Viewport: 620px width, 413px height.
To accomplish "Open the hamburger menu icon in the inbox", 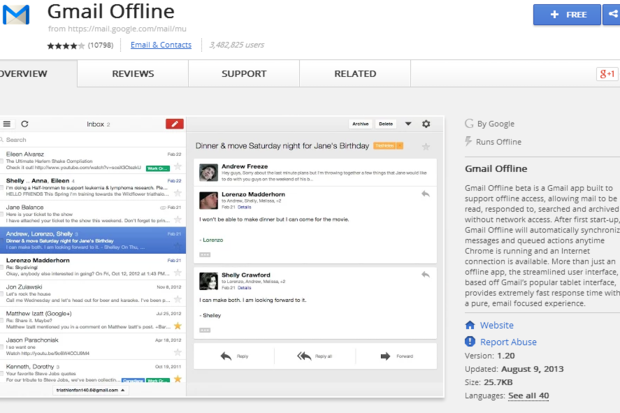I will pos(7,124).
